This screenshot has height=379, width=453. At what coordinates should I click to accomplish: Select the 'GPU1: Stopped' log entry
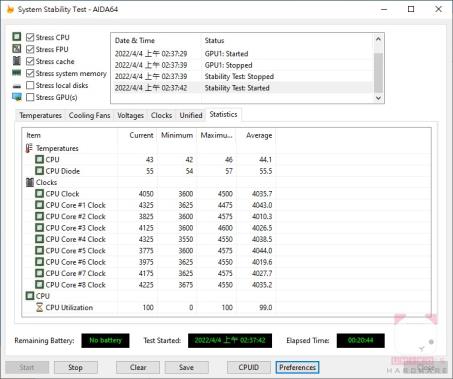tap(243, 65)
